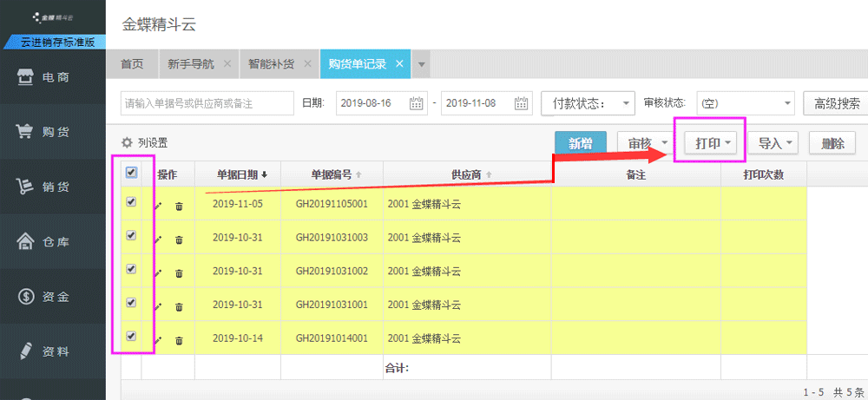Edit the order GH20191031002 with pencil icon

pyautogui.click(x=158, y=272)
